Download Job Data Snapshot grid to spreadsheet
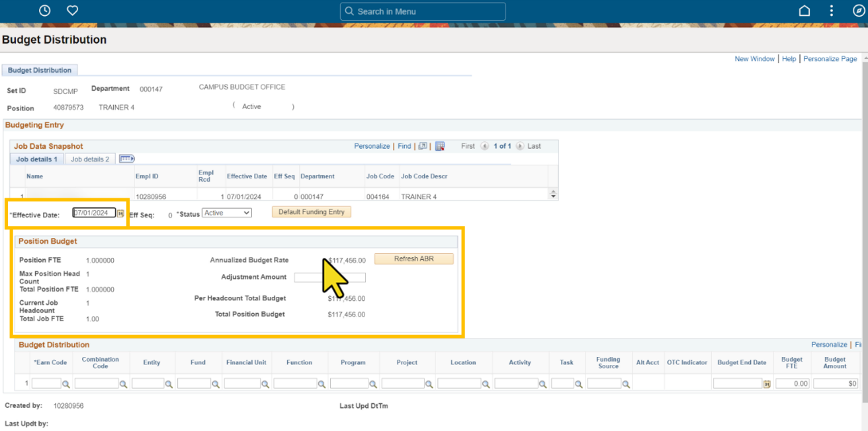The image size is (868, 431). point(440,146)
